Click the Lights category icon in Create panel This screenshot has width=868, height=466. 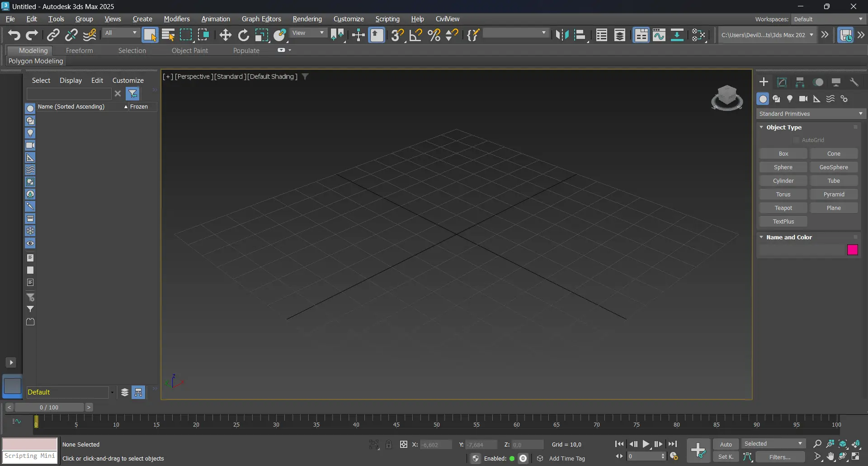click(x=790, y=99)
